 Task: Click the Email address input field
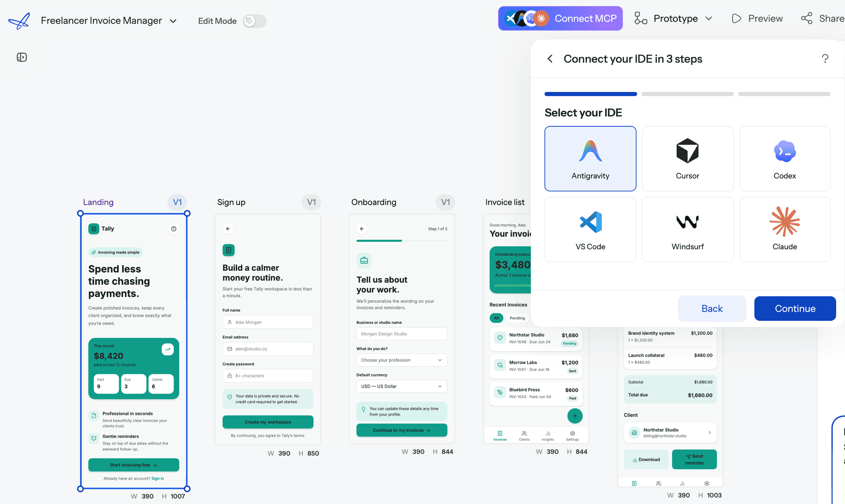(x=268, y=349)
